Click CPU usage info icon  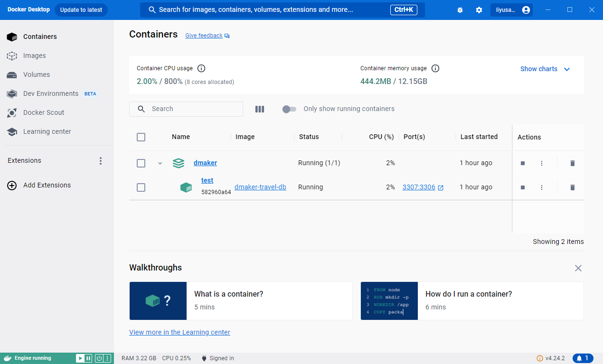pyautogui.click(x=201, y=68)
